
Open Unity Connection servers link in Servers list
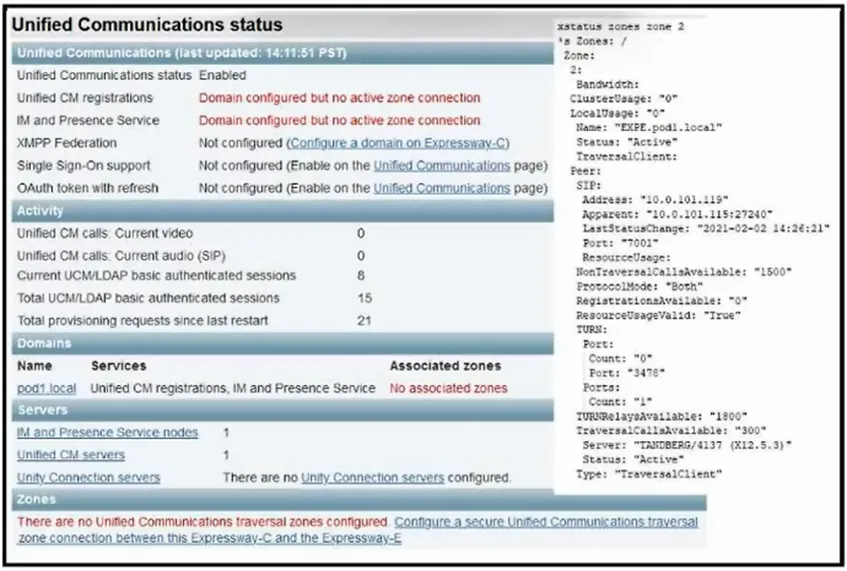[89, 478]
